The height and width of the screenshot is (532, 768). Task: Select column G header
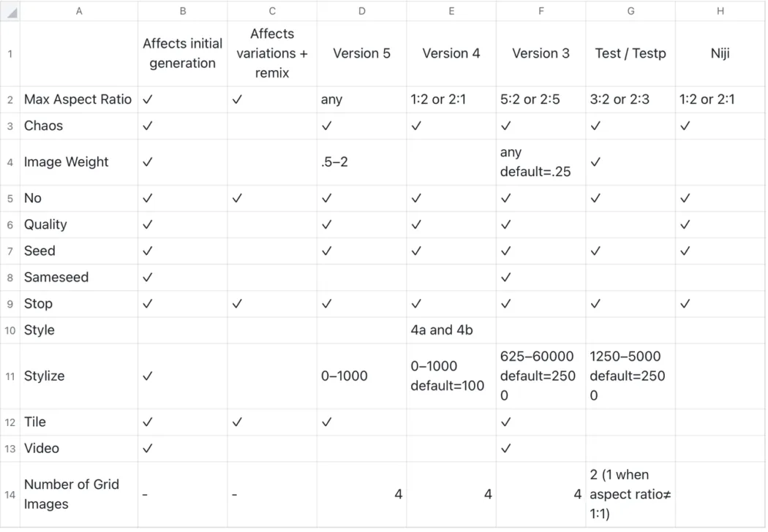click(630, 11)
